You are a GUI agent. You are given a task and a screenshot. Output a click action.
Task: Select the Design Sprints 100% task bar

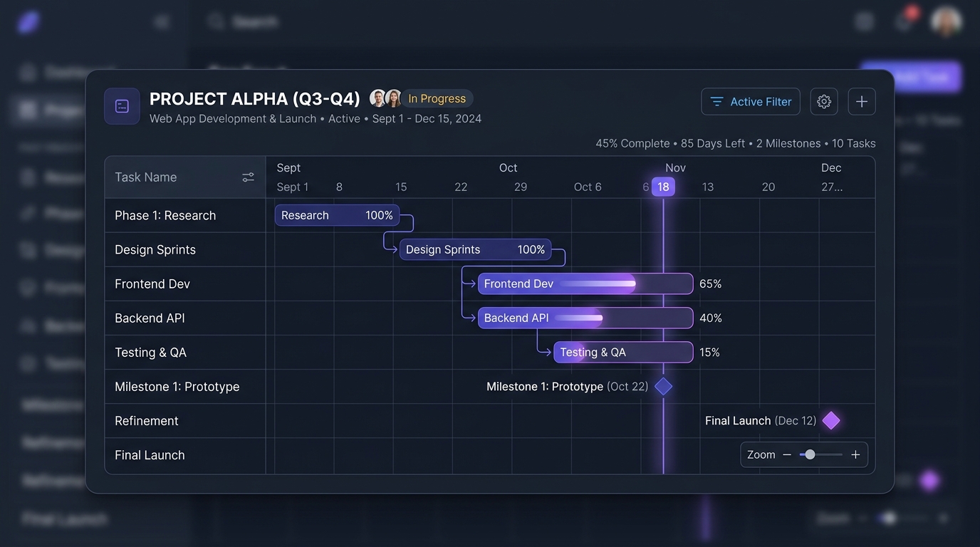475,249
